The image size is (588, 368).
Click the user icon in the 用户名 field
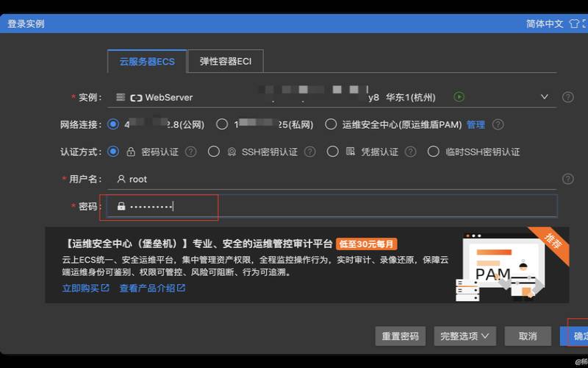click(121, 179)
